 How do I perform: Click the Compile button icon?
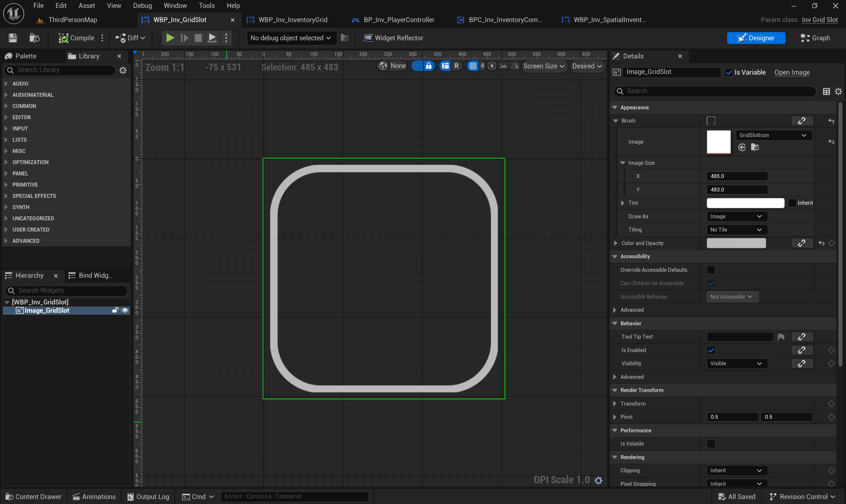click(63, 38)
